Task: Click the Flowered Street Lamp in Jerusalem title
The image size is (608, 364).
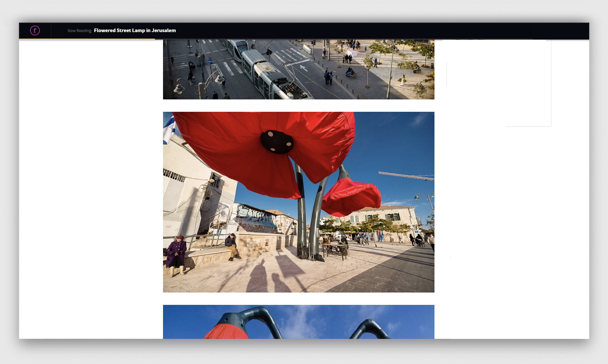Action: click(135, 30)
